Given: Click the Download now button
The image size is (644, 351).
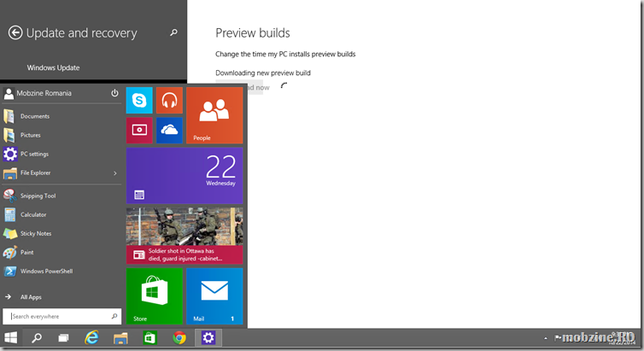Looking at the screenshot, I should tap(243, 87).
